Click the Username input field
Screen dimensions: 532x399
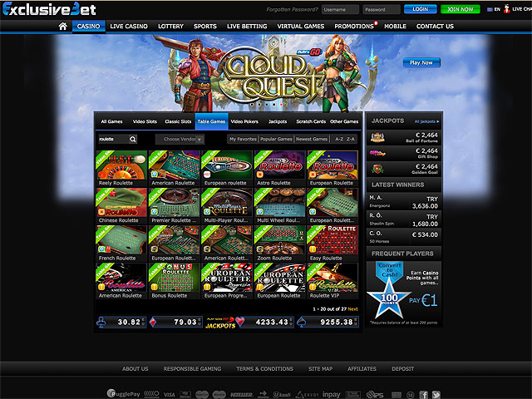click(x=340, y=9)
